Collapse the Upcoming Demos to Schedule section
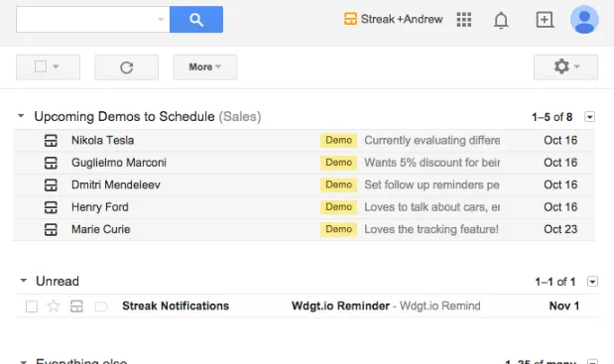 pyautogui.click(x=21, y=116)
